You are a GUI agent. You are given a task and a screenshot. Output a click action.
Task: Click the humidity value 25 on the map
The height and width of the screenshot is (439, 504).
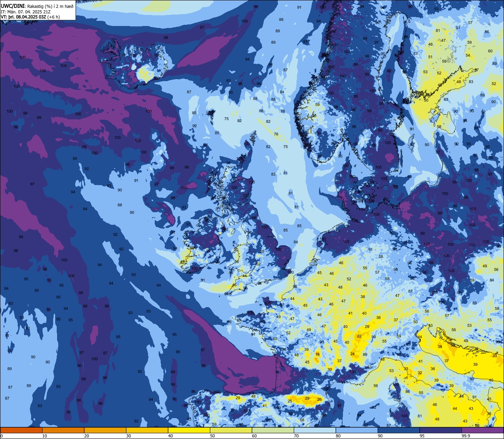[x=290, y=401]
